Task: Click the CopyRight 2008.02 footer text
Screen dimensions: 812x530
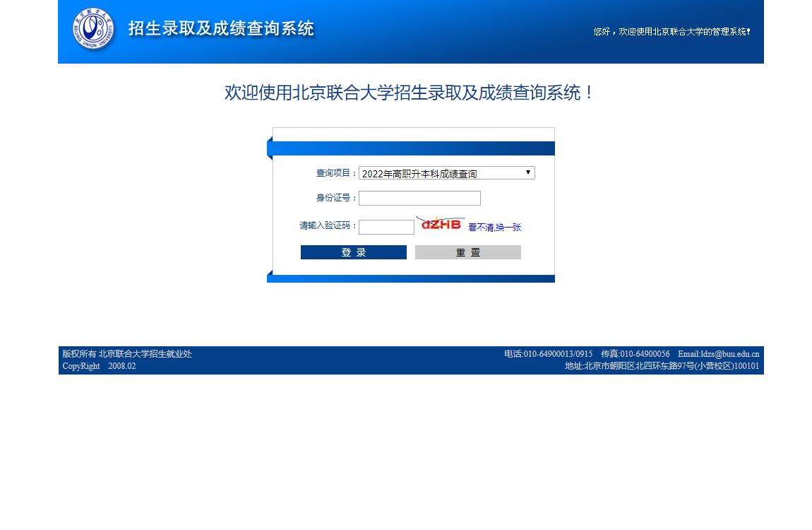Action: click(100, 366)
